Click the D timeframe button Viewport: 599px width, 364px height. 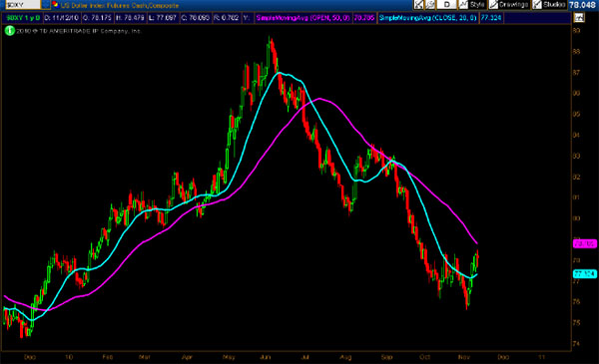446,5
